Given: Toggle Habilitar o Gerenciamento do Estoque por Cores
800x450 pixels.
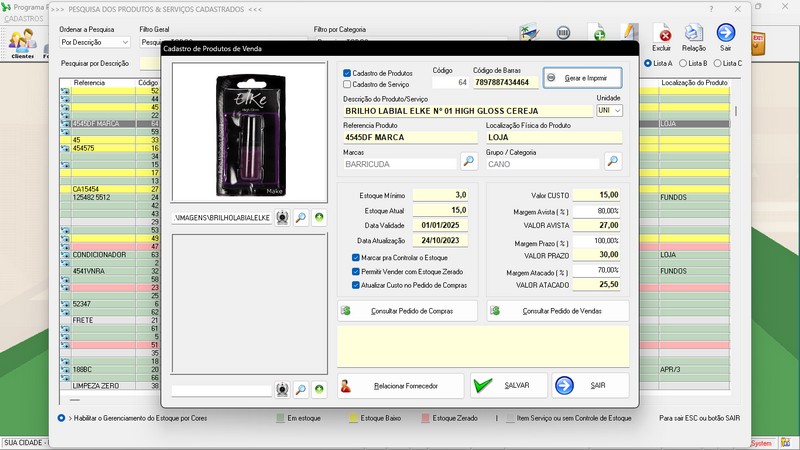Looking at the screenshot, I should pos(61,418).
